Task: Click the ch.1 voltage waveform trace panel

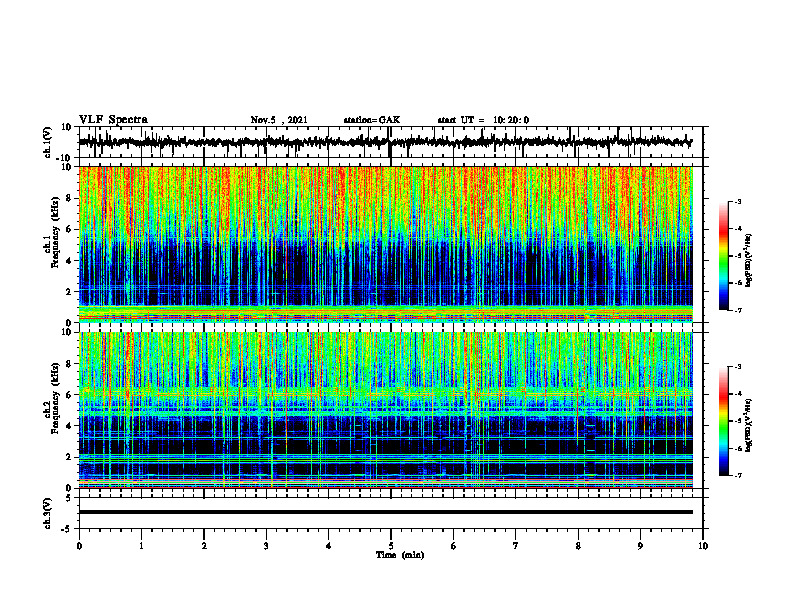Action: pyautogui.click(x=390, y=142)
